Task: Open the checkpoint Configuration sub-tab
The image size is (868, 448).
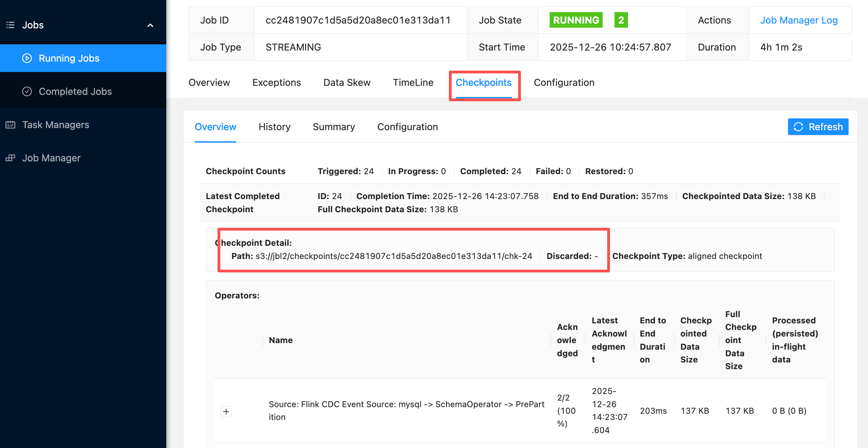Action: click(x=407, y=127)
